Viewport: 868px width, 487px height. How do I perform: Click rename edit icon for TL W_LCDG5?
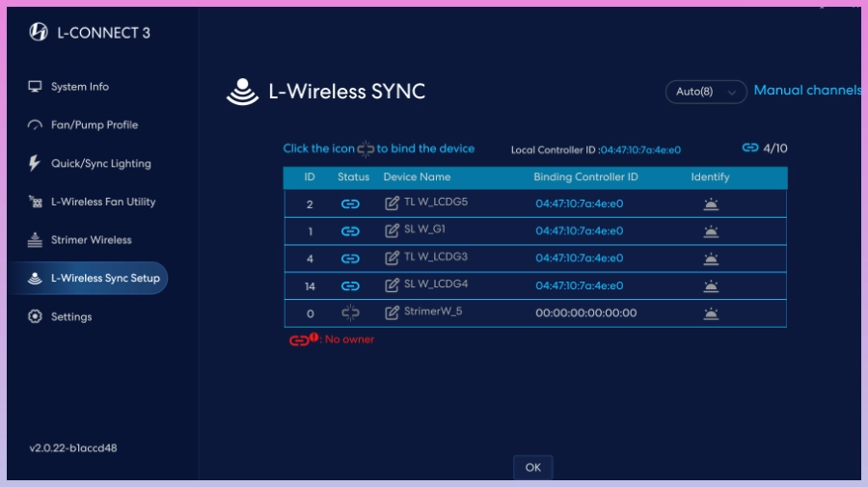pyautogui.click(x=392, y=203)
